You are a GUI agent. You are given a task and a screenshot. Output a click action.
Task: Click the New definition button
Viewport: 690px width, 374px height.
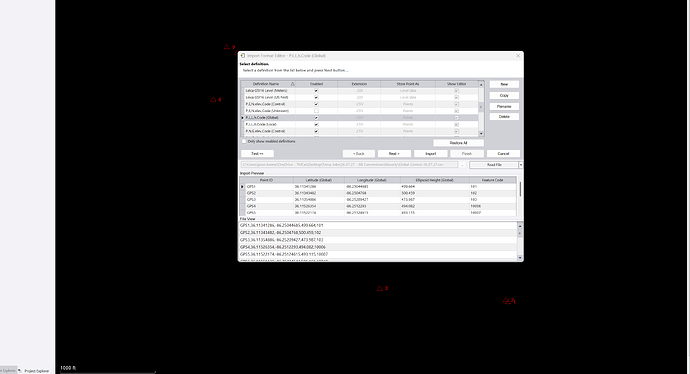[504, 84]
